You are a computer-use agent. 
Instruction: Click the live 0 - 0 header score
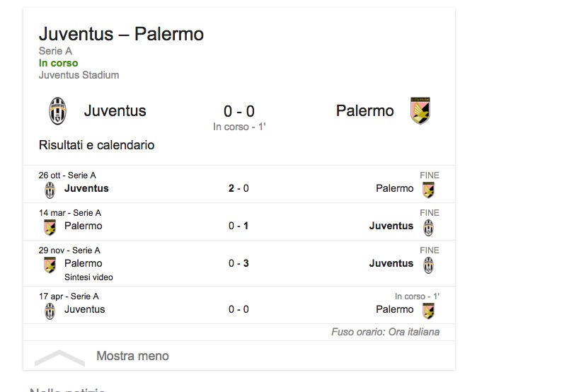pyautogui.click(x=238, y=111)
